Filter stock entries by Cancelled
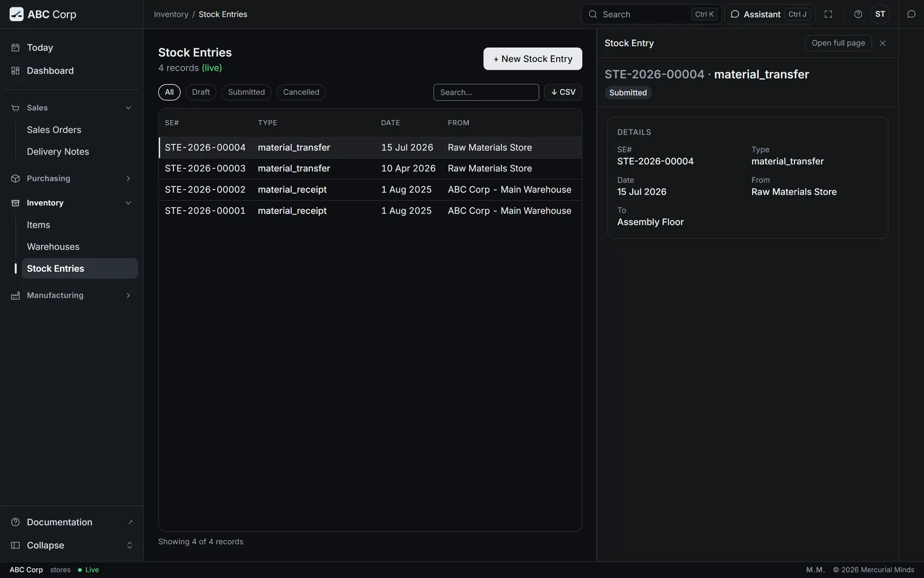 (x=301, y=92)
